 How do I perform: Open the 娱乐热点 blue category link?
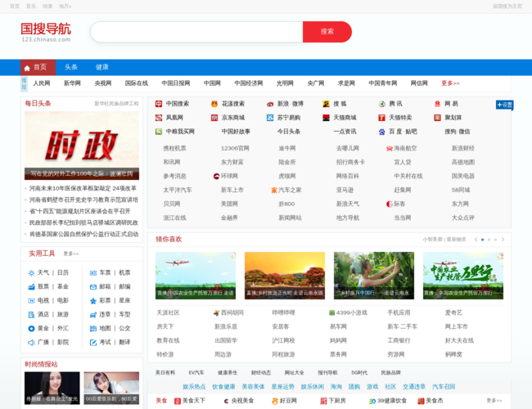pos(194,387)
